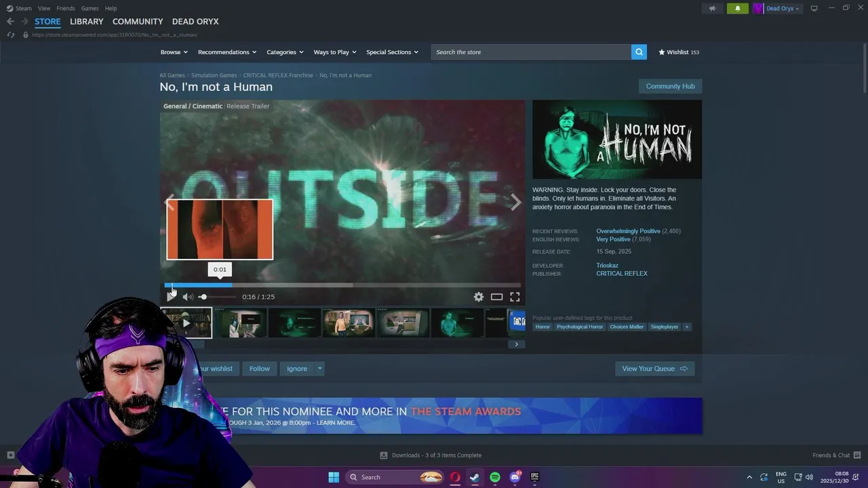Open Spotify from the taskbar
This screenshot has height=488, width=868.
(495, 477)
